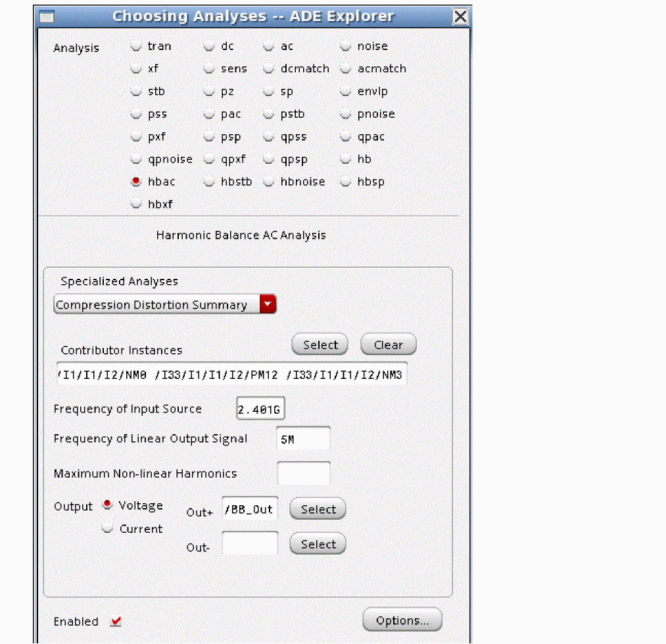Click the Maximum Non-linear Harmonics field
Image resolution: width=666 pixels, height=644 pixels.
[303, 473]
